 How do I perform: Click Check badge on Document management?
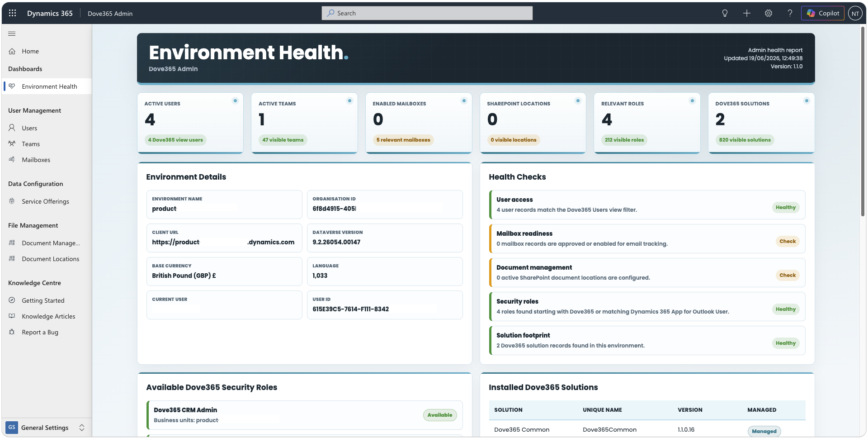pyautogui.click(x=788, y=275)
